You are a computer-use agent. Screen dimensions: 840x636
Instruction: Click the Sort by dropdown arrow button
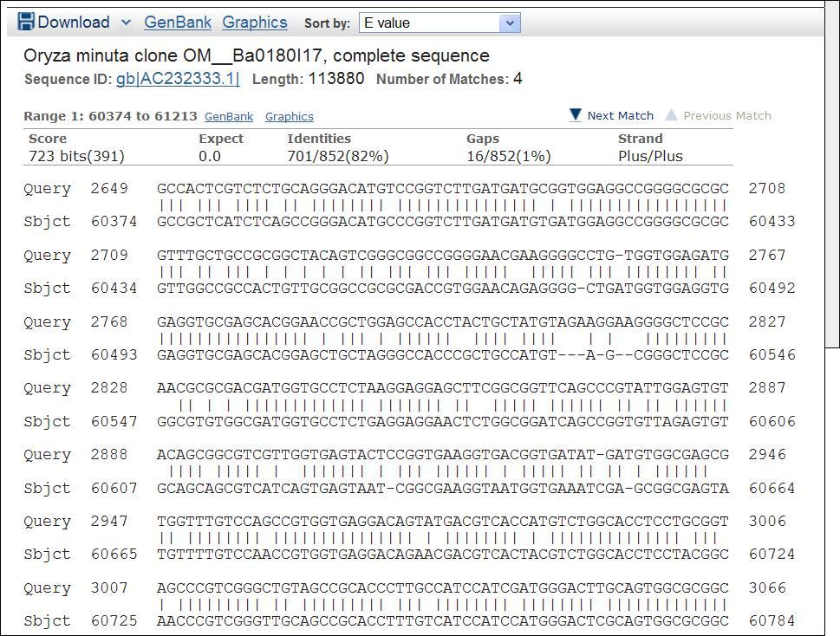[x=510, y=23]
